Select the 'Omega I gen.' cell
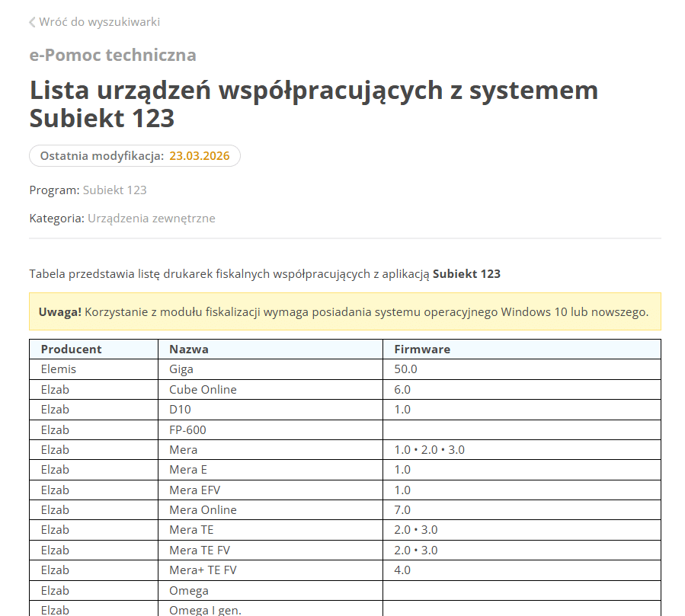The image size is (685, 616). (270, 609)
